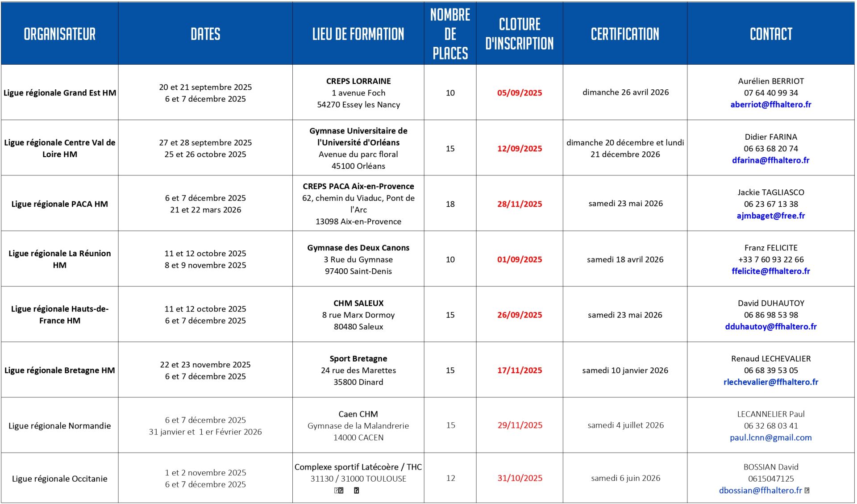Screen dimensions: 857x504
Task: Select the 05/09/2025 closing date cell
Action: click(520, 93)
